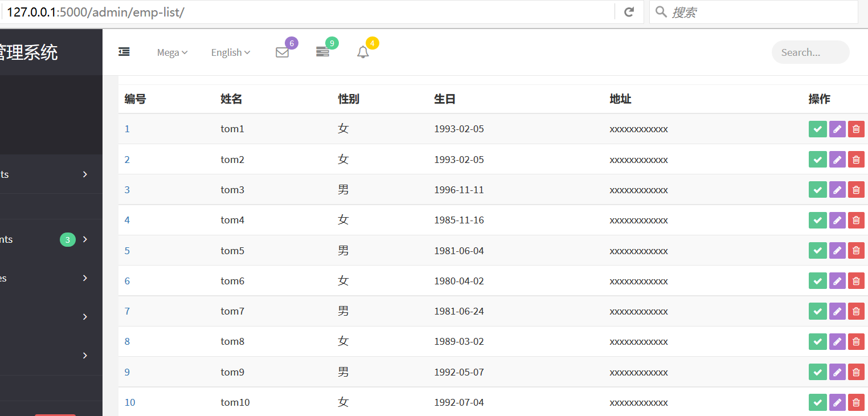Open employee number 10 link
Viewport: 868px width, 416px height.
click(x=130, y=402)
